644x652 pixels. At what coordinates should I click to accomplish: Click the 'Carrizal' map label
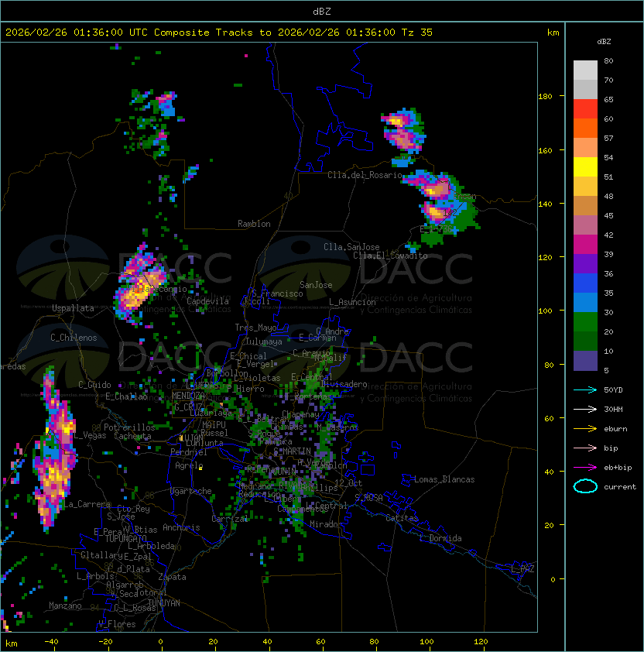click(x=229, y=519)
